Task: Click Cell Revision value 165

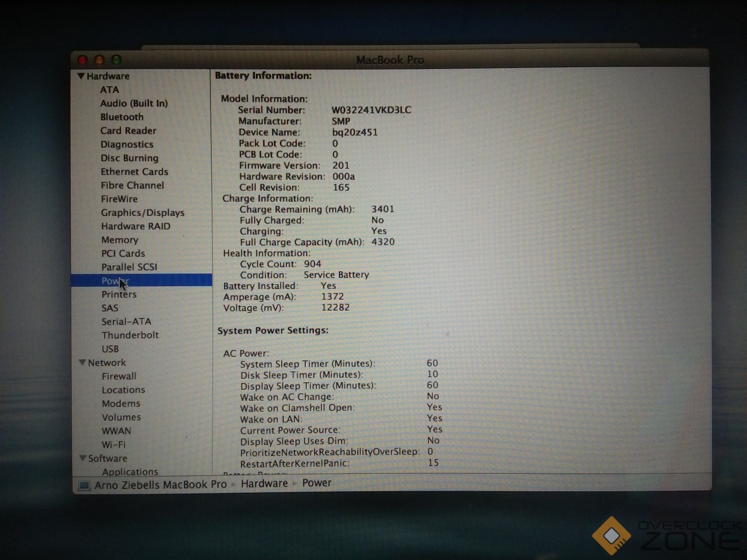Action: tap(341, 187)
